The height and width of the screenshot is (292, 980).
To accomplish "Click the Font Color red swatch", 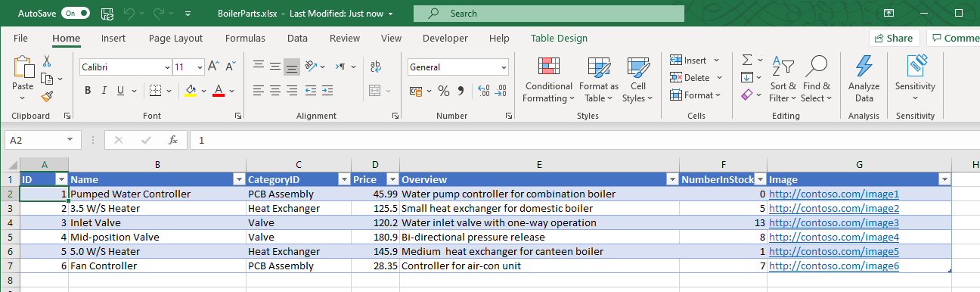I will point(219,91).
